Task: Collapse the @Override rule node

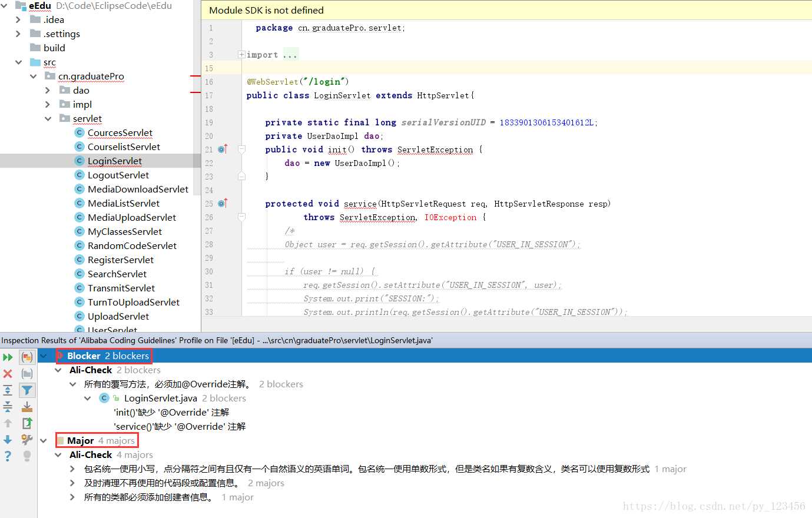Action: click(x=72, y=384)
